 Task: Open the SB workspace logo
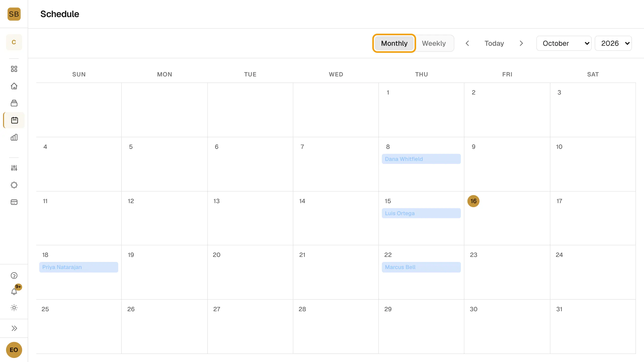click(14, 14)
